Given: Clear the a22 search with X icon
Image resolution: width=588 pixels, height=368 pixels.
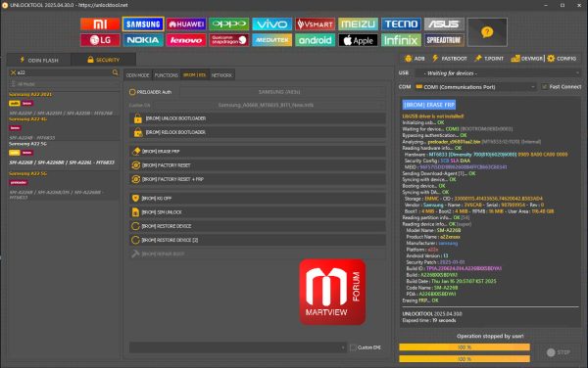Looking at the screenshot, I should 13,72.
